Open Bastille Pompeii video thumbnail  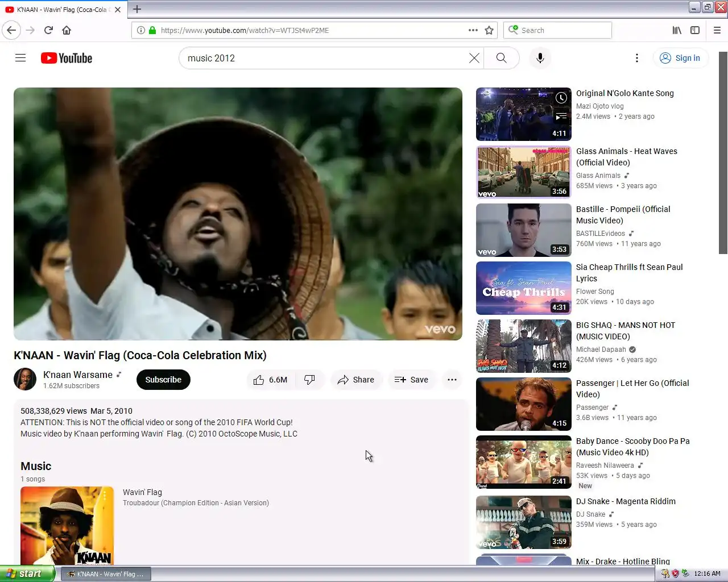(x=523, y=230)
